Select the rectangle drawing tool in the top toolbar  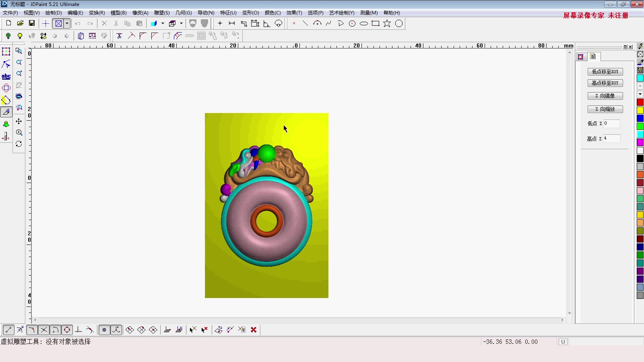click(x=376, y=23)
